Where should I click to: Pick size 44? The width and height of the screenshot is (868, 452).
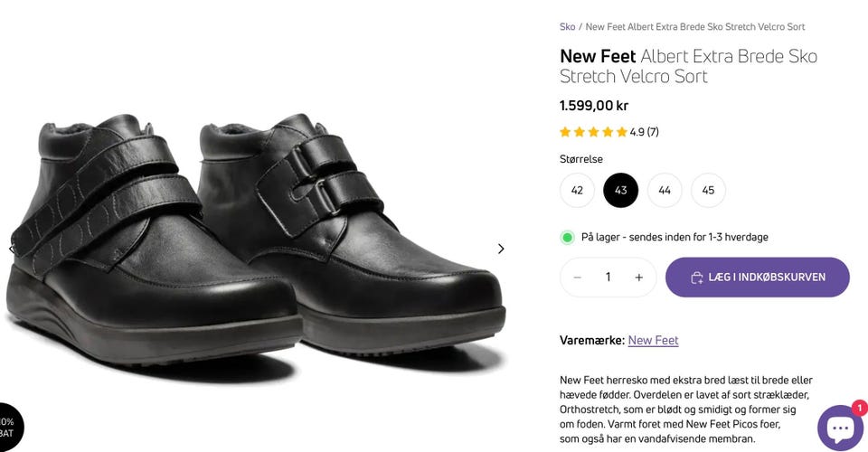coord(665,191)
